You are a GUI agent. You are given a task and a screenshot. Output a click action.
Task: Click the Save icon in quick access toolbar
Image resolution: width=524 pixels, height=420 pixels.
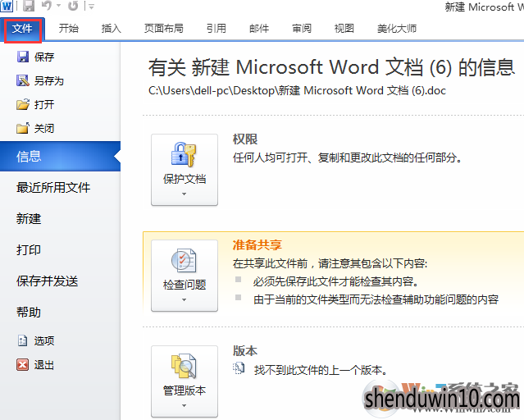pyautogui.click(x=29, y=6)
